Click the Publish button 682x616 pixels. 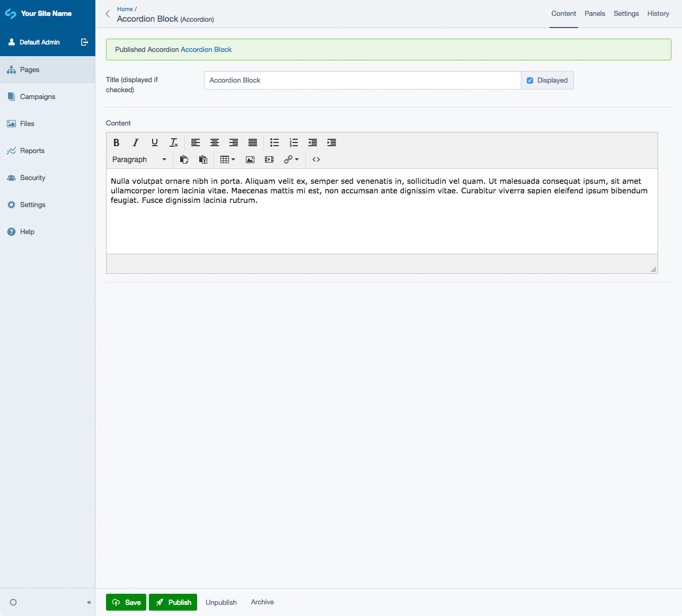[173, 602]
